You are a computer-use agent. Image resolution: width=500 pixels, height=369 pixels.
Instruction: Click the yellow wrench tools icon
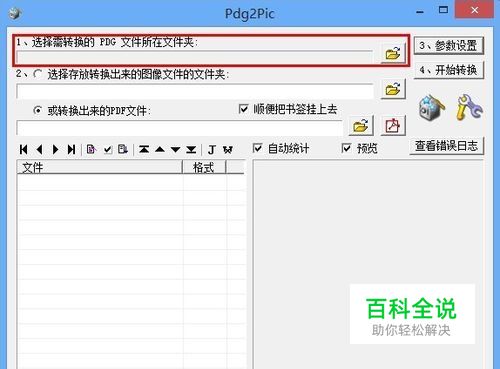(469, 107)
